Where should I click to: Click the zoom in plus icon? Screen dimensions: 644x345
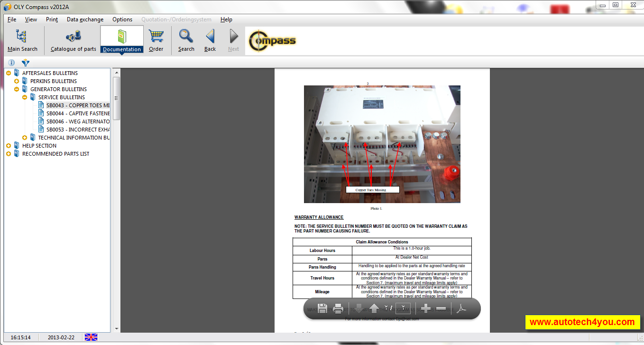point(426,308)
